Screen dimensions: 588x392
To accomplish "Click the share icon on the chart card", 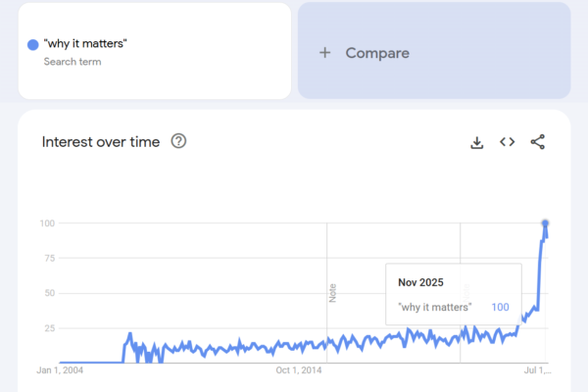I will coord(537,142).
